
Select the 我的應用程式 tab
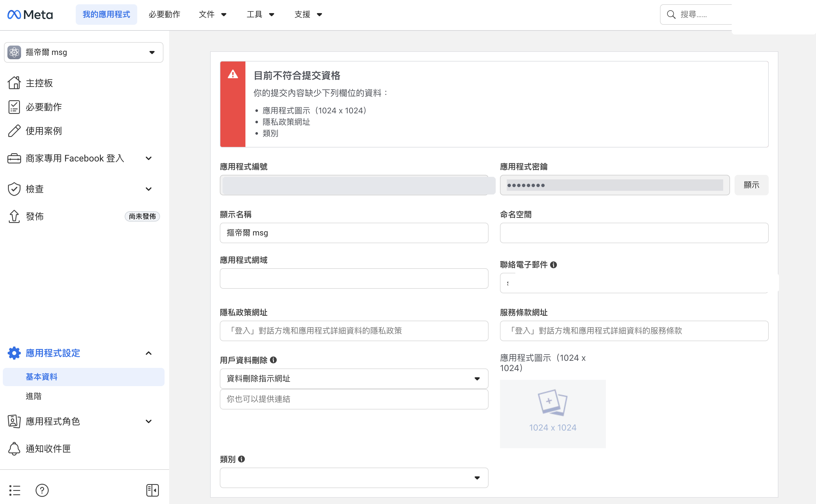pos(106,14)
